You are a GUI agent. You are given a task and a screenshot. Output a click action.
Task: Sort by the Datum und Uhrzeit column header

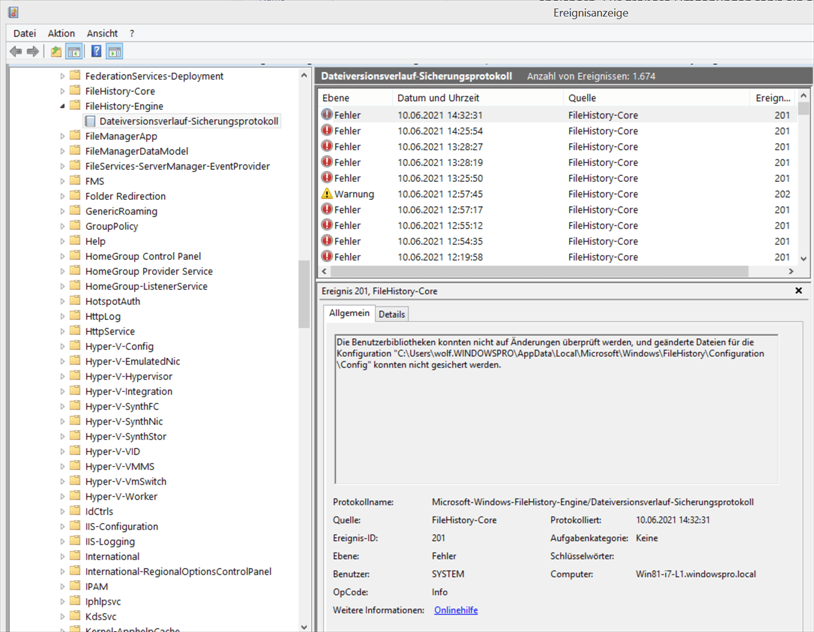[478, 98]
